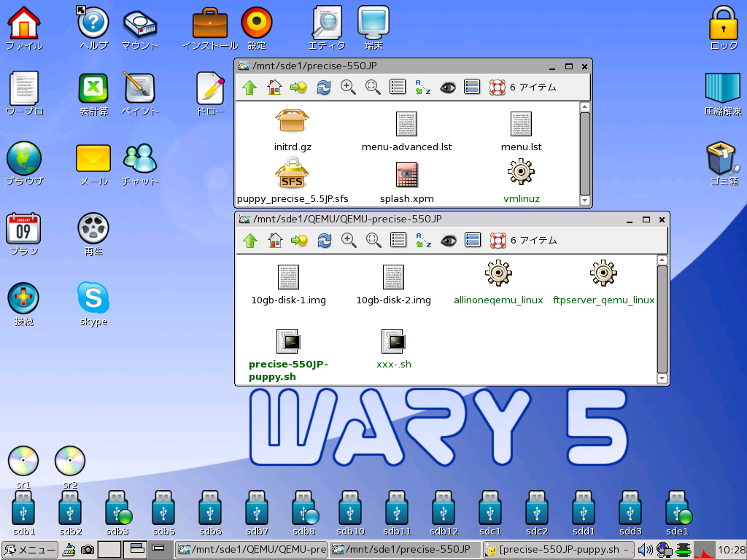Click home icon in precise-550JP window toolbar
This screenshot has width=747, height=560.
(x=274, y=87)
